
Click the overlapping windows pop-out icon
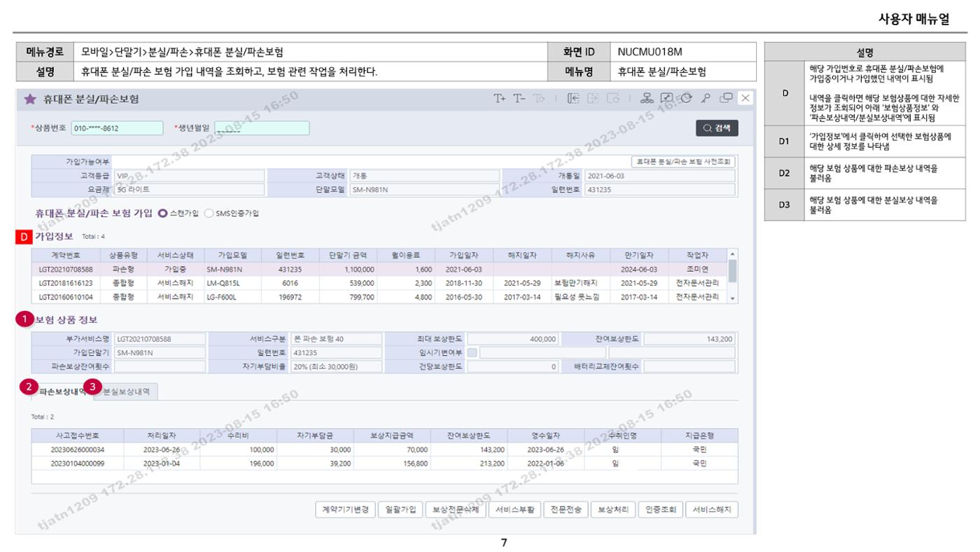[x=727, y=99]
